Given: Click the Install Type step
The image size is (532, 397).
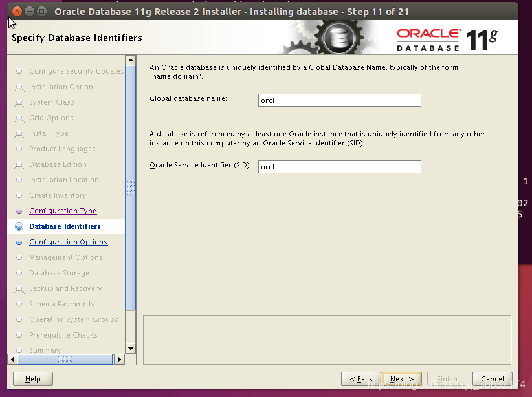Looking at the screenshot, I should tap(49, 133).
